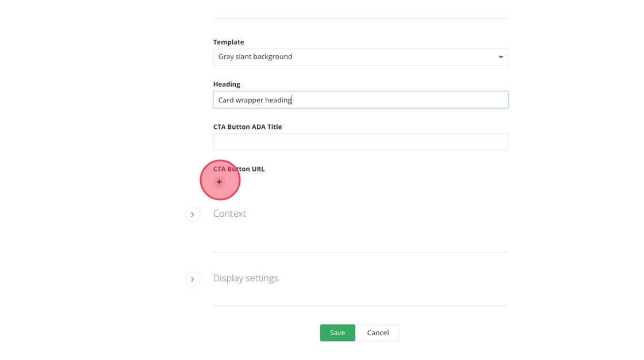Click the plus icon under CTA Button URL
644x360 pixels.
click(x=219, y=182)
